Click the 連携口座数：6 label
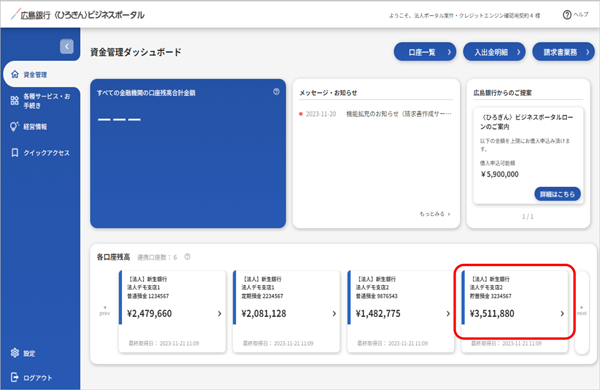 tap(157, 257)
